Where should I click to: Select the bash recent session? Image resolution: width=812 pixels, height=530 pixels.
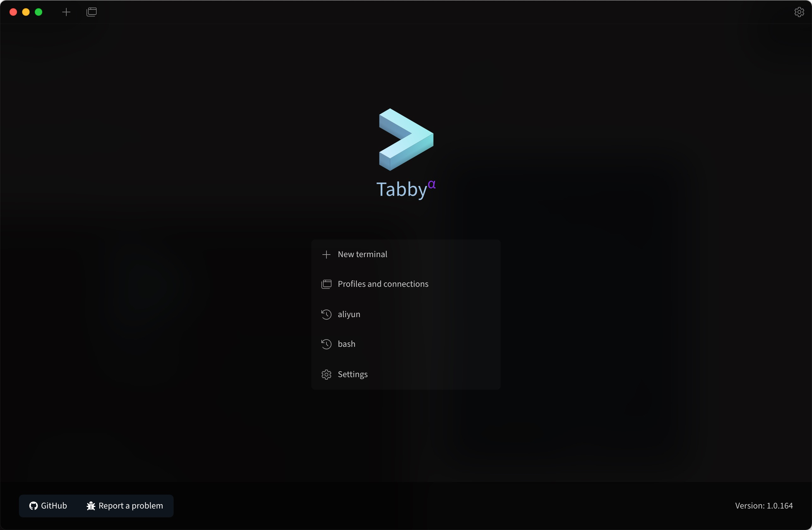(x=346, y=344)
